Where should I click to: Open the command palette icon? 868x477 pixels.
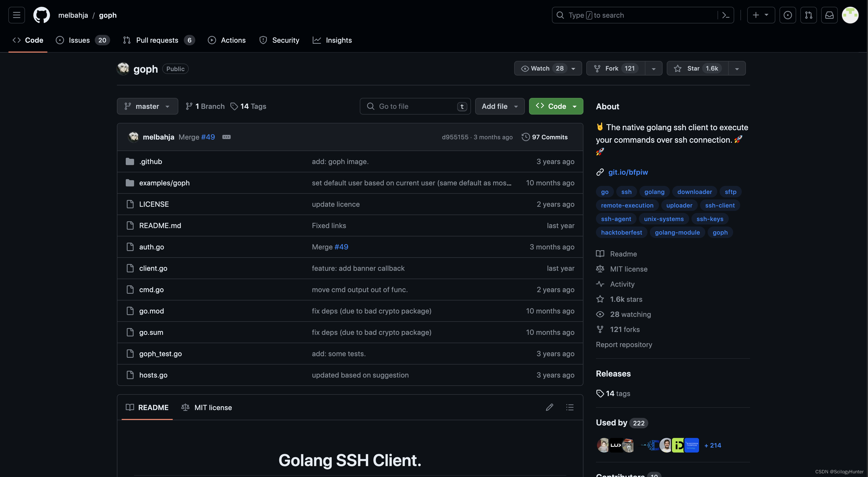click(x=726, y=15)
